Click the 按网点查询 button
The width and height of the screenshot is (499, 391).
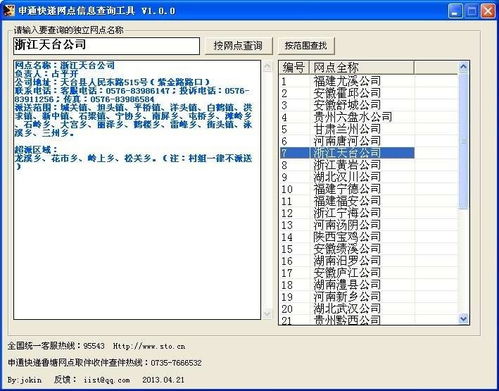tap(238, 46)
